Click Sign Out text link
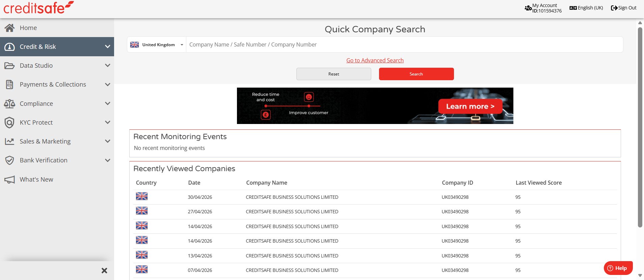This screenshot has height=280, width=644. (627, 8)
